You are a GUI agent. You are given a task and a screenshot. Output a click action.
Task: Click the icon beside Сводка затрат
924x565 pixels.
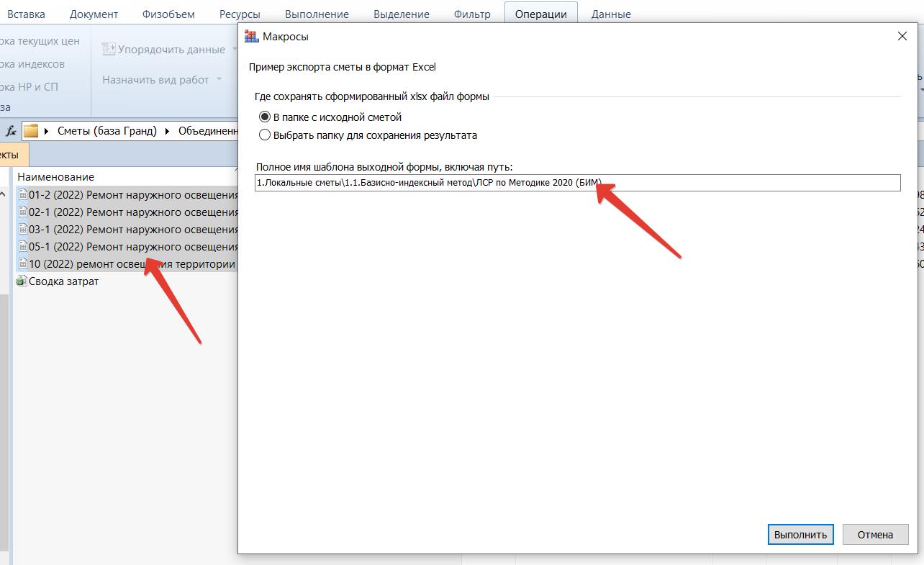pos(22,281)
